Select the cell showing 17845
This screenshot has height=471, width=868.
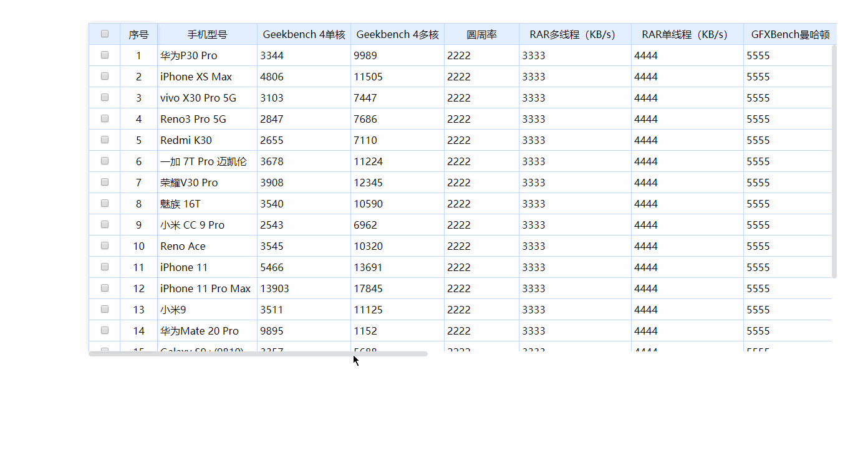click(397, 288)
